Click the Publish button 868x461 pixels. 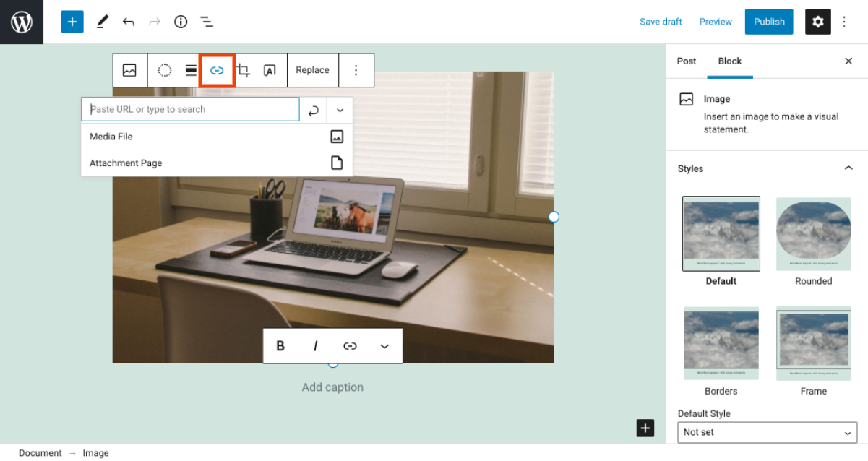[x=769, y=22]
